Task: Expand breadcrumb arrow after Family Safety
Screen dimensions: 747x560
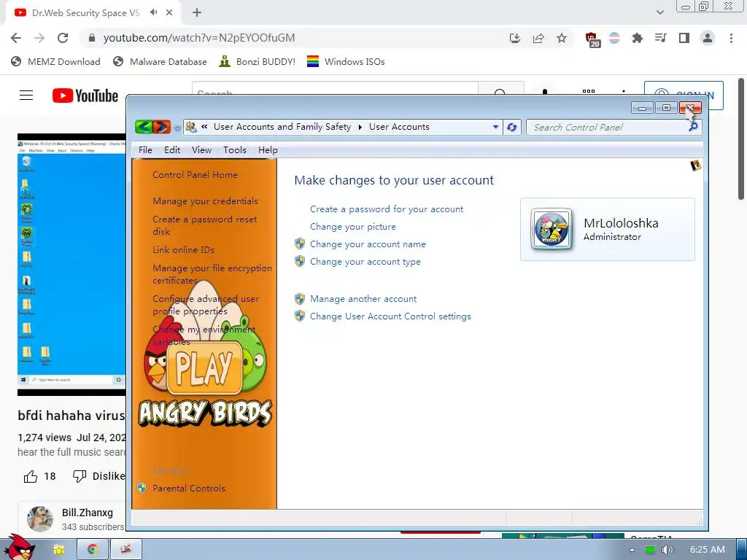Action: [x=360, y=127]
